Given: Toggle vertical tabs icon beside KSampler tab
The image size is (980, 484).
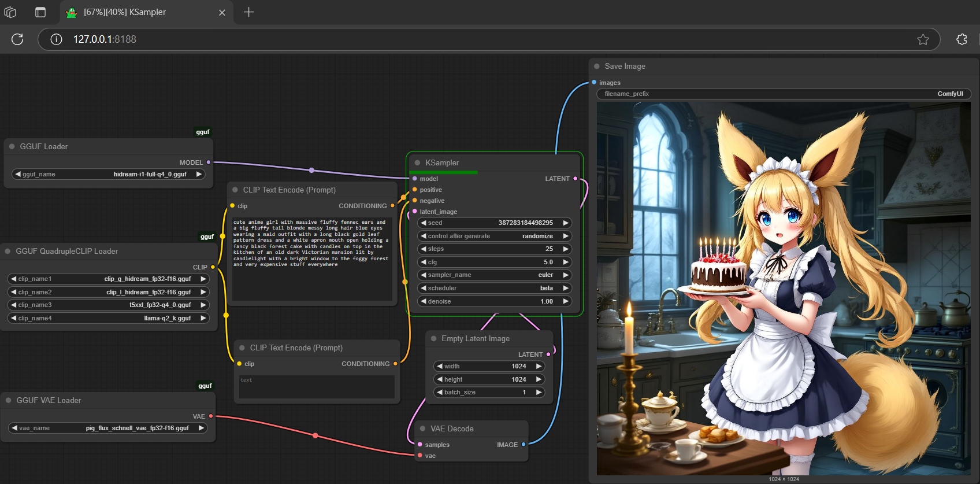Looking at the screenshot, I should pyautogui.click(x=40, y=12).
